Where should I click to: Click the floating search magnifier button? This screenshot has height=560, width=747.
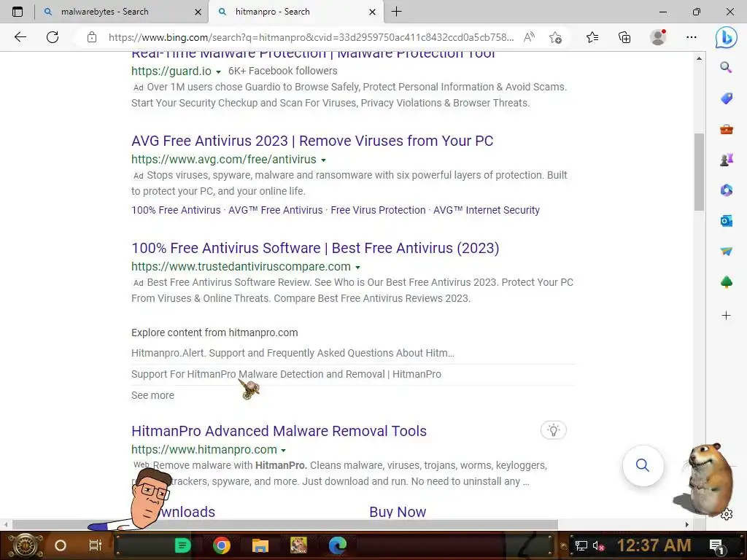(x=643, y=465)
